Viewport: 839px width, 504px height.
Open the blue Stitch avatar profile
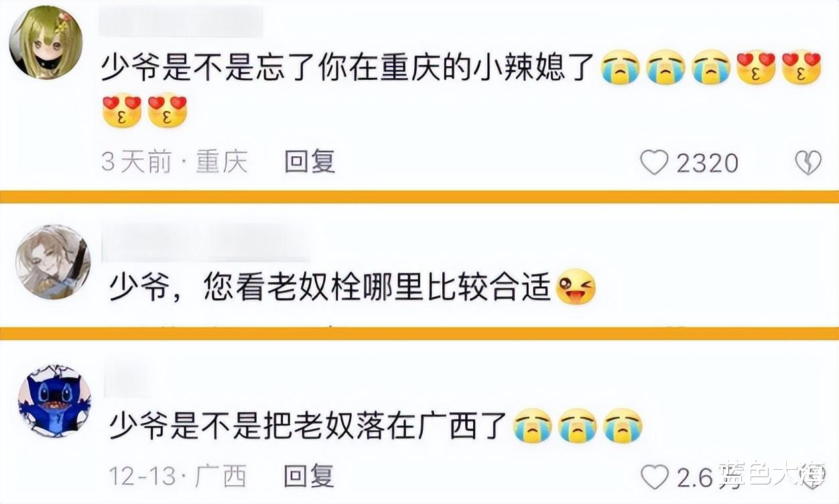(x=54, y=401)
